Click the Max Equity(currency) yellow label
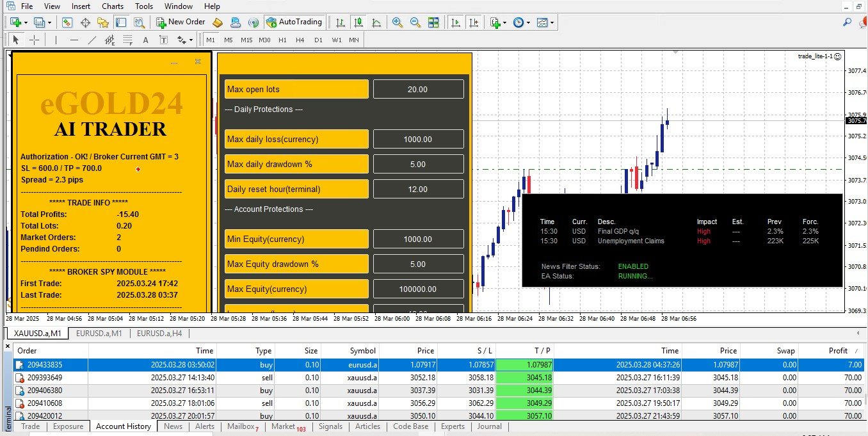This screenshot has width=868, height=436. pos(296,289)
